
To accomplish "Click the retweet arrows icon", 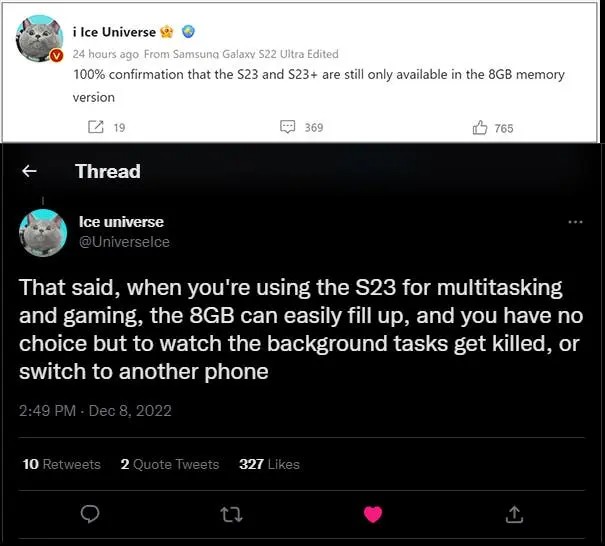I will (231, 514).
